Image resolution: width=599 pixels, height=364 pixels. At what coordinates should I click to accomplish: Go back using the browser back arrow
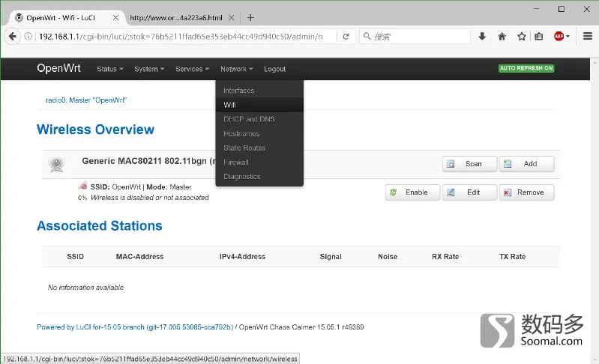12,37
